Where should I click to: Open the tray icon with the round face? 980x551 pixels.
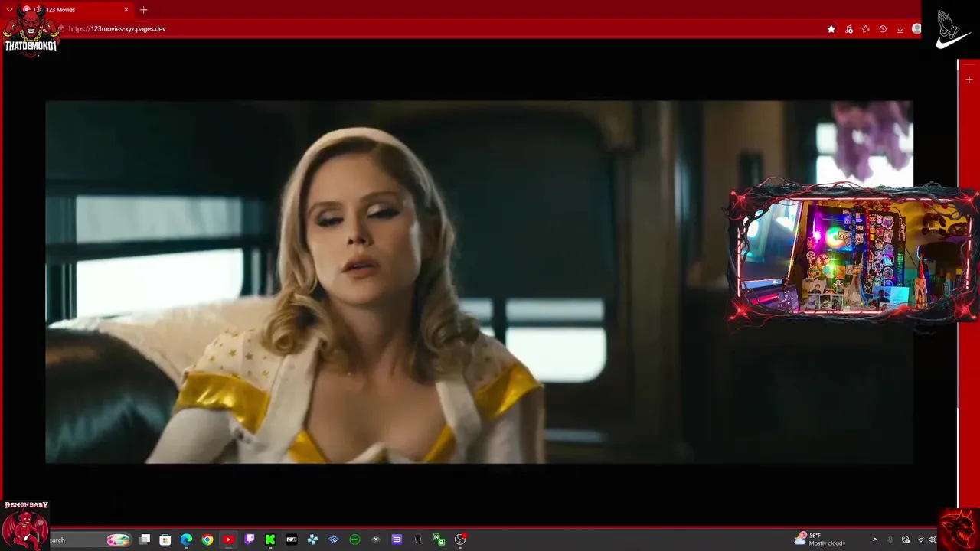[x=906, y=540]
